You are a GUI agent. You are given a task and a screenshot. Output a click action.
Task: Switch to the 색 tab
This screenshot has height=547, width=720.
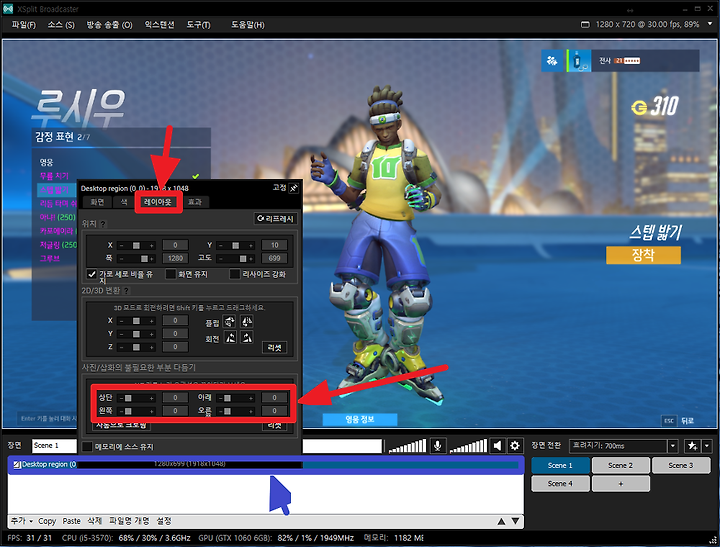click(124, 202)
